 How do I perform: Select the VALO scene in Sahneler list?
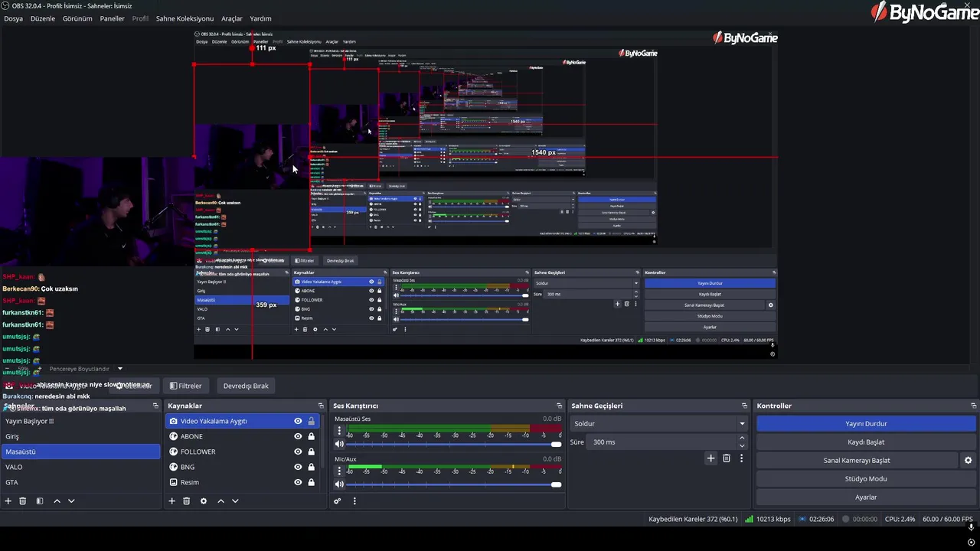point(80,467)
